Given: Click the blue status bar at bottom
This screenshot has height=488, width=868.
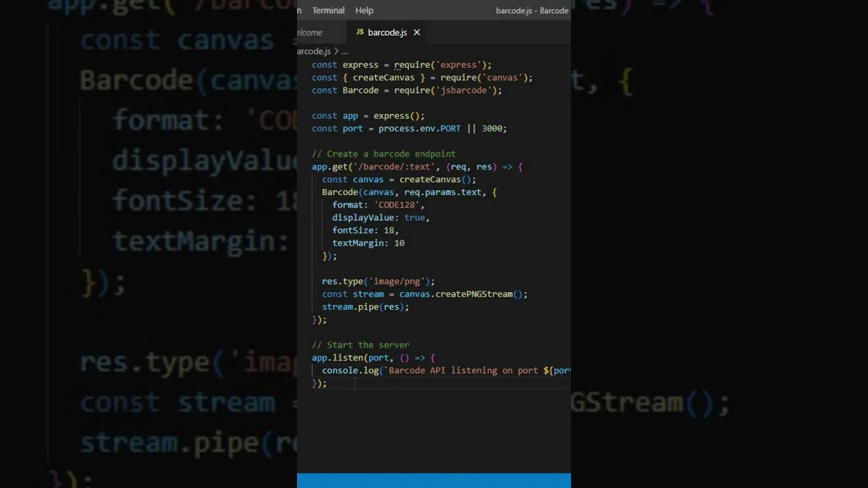Looking at the screenshot, I should point(434,481).
